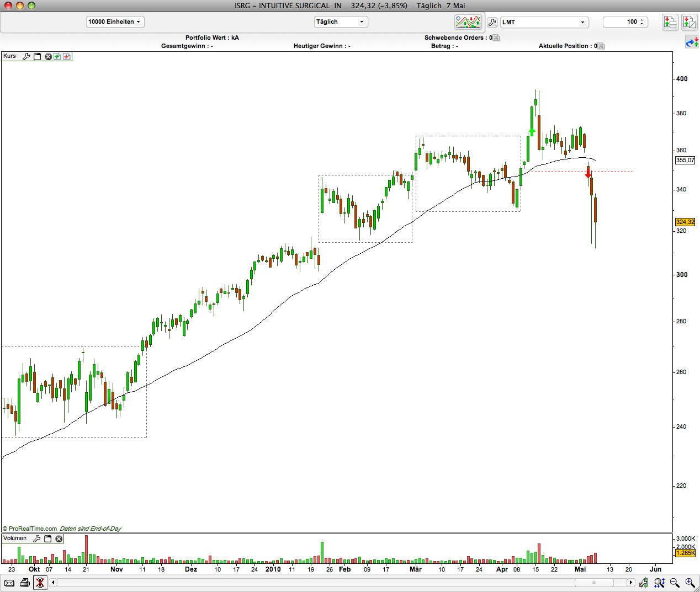Click the Volumen panel title

[x=15, y=538]
